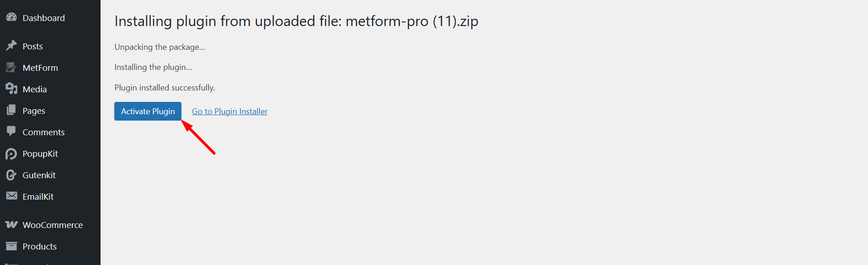Image resolution: width=868 pixels, height=265 pixels.
Task: Click the Dashboard gauge icon
Action: [x=11, y=17]
